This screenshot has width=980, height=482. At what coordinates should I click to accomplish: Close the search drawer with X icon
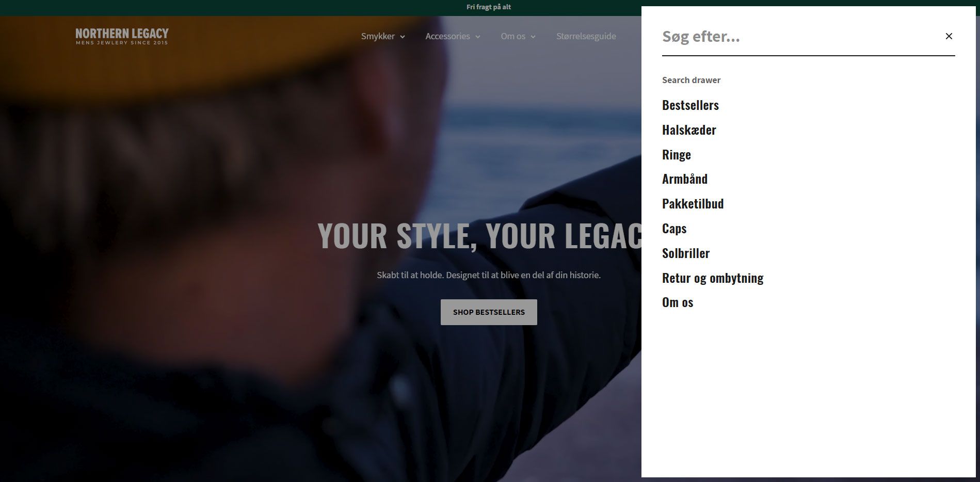pos(949,36)
